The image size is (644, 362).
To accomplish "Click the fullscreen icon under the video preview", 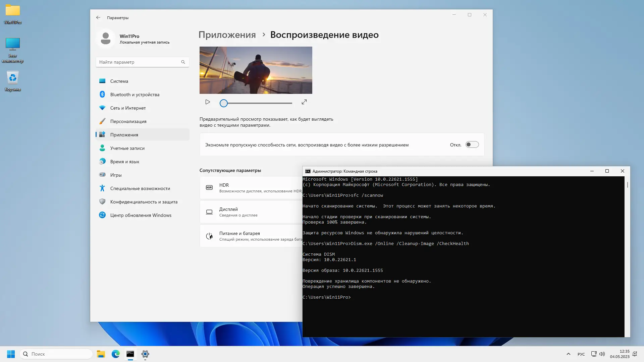I will pos(304,102).
